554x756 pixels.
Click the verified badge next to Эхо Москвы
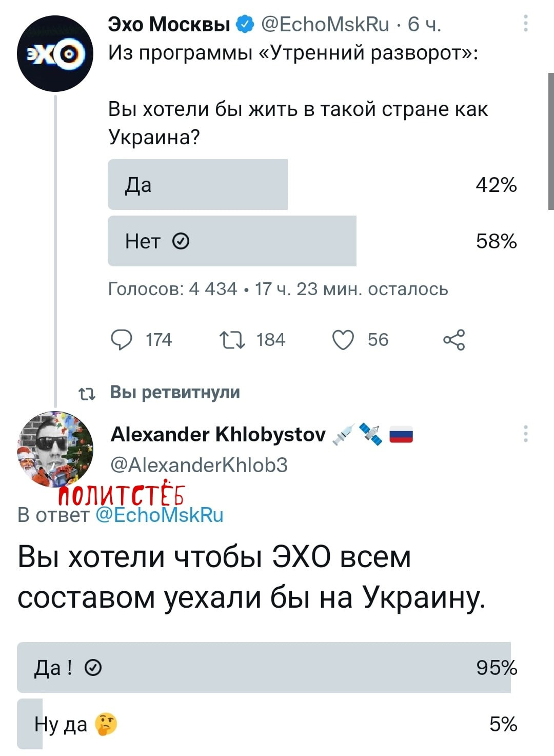245,24
